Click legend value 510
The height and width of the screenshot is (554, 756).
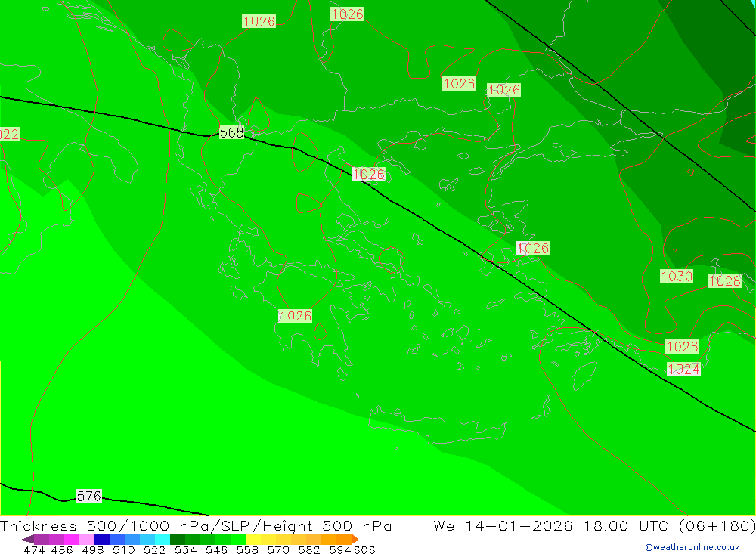click(x=124, y=549)
